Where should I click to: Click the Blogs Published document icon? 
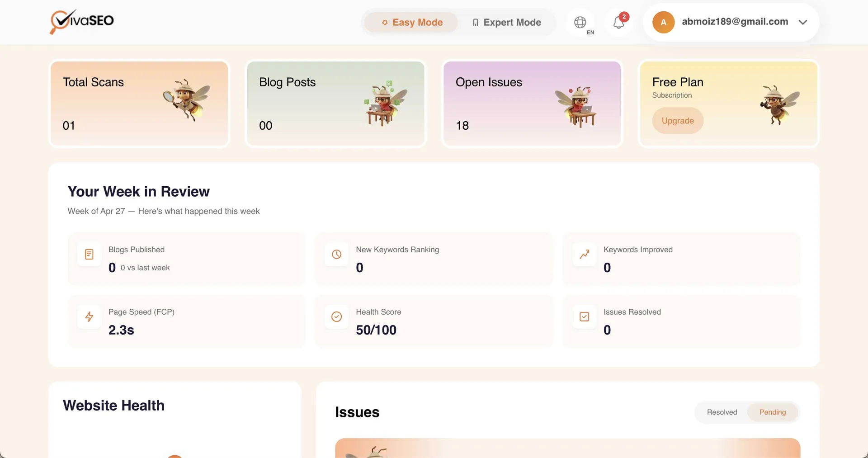pyautogui.click(x=89, y=255)
